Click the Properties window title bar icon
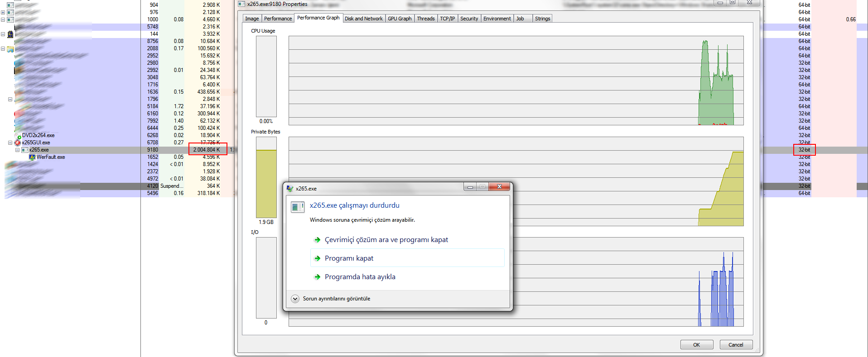The image size is (868, 357). (x=242, y=4)
